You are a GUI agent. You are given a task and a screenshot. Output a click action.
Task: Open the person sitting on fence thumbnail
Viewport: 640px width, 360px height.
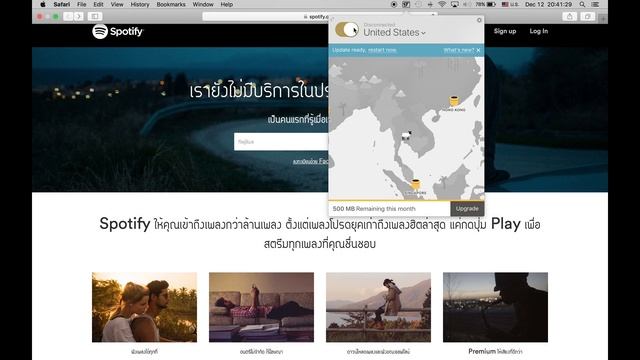pos(378,307)
